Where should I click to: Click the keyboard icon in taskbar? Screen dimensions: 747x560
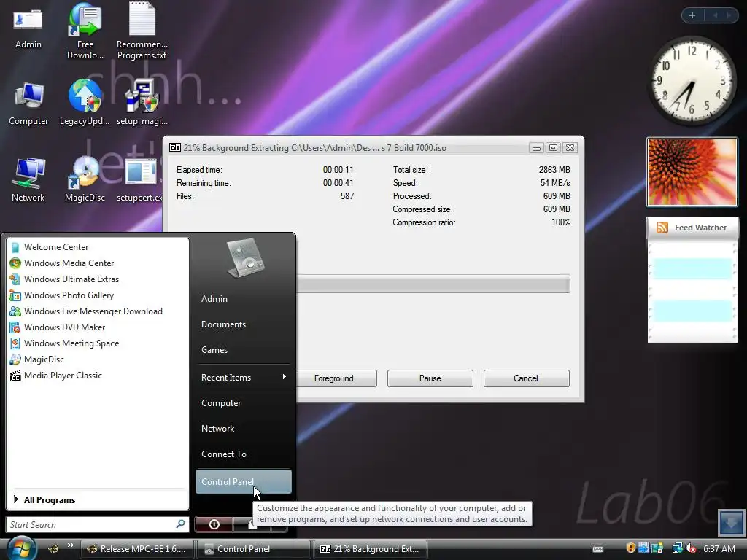pos(598,549)
